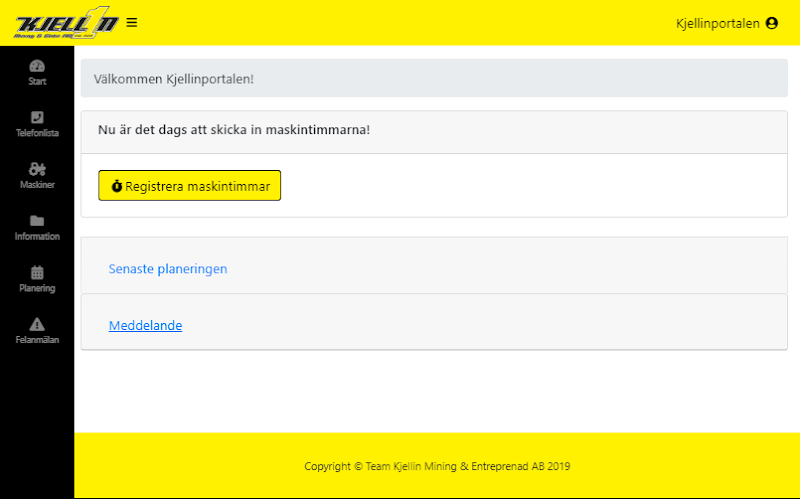The image size is (800, 499).
Task: Select the Välkommen Kjellinportalen! banner text
Action: [x=173, y=79]
